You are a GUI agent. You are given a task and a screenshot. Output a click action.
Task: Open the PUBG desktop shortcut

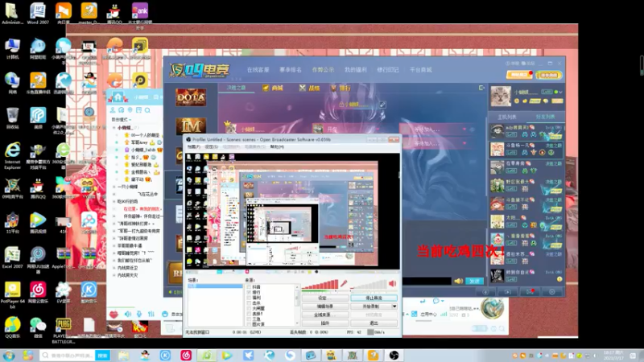point(63,331)
